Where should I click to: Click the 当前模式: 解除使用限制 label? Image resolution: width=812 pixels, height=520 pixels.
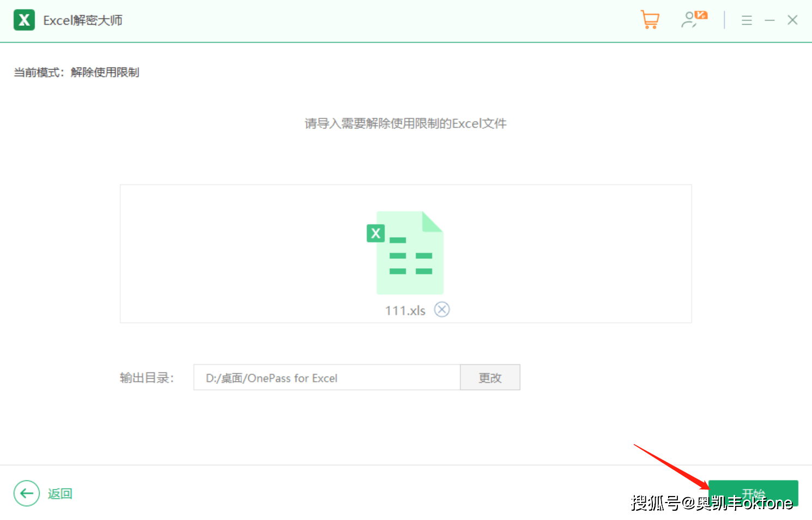pyautogui.click(x=76, y=72)
